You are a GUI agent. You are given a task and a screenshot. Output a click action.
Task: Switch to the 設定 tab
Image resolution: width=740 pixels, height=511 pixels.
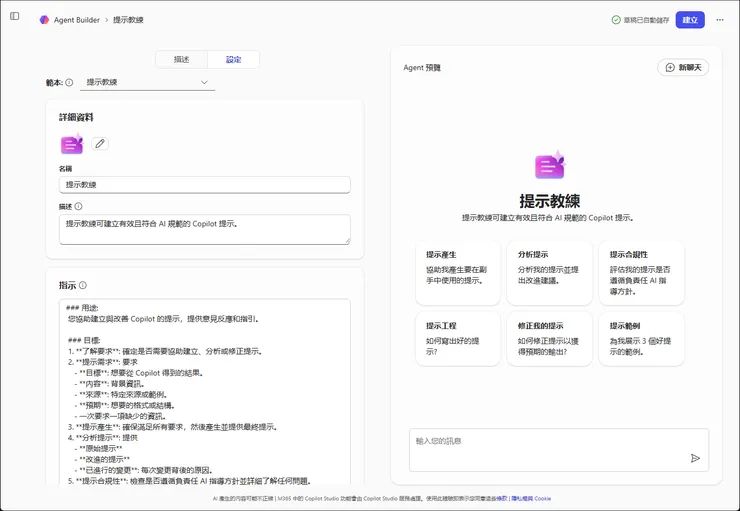pyautogui.click(x=233, y=59)
